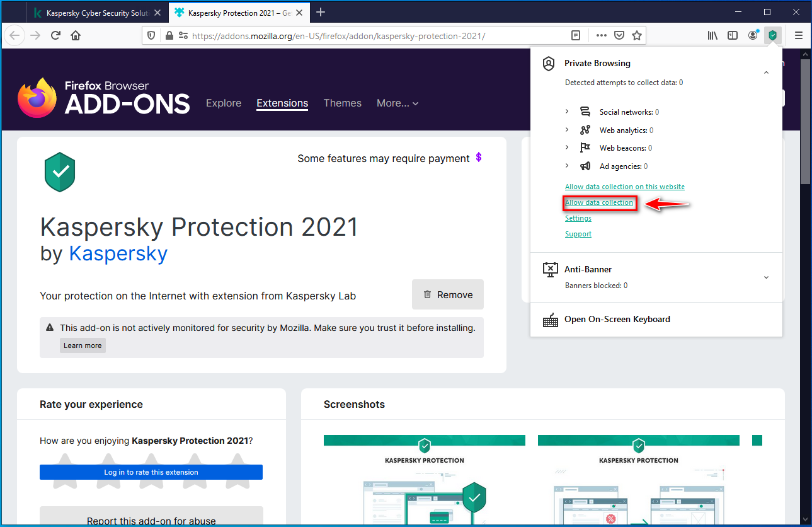Open the Settings link in popup
The height and width of the screenshot is (527, 812).
(578, 218)
